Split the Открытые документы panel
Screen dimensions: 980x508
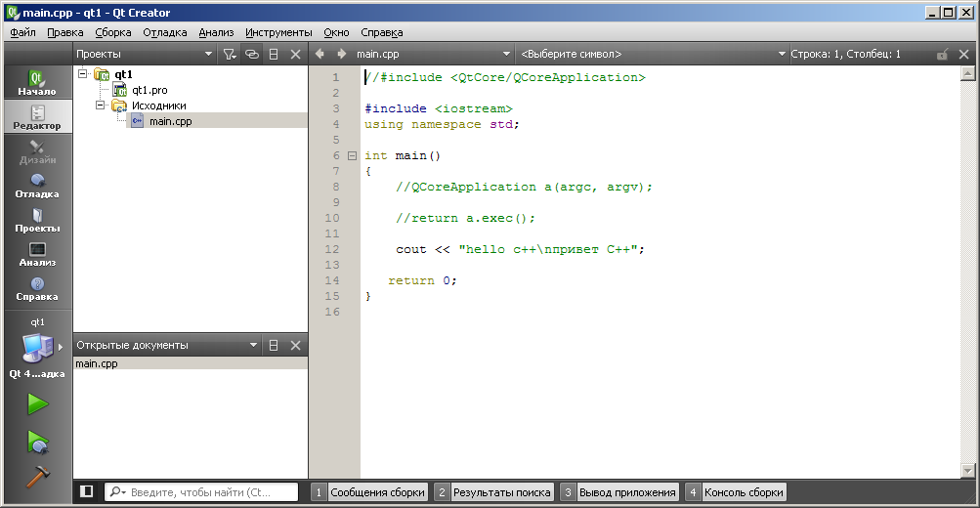pos(274,345)
